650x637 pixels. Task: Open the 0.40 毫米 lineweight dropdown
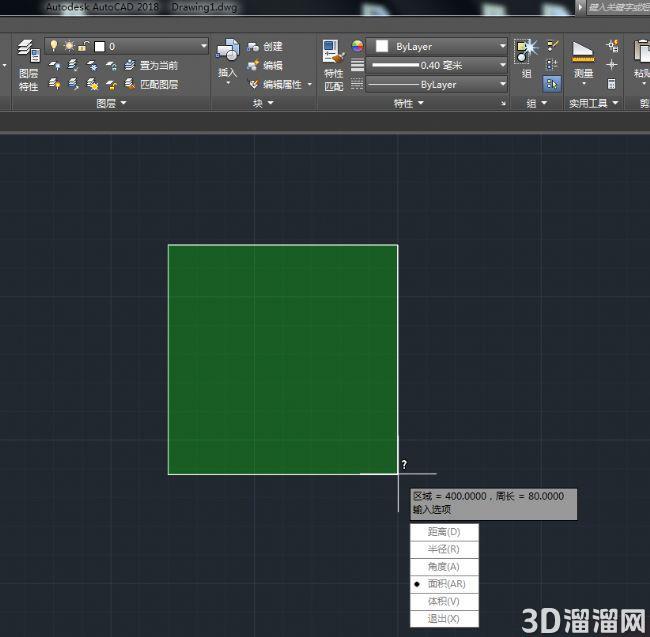click(437, 65)
